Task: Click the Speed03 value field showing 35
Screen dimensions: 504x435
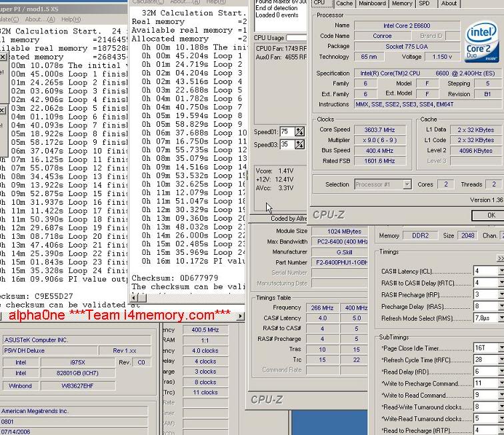Action: coord(287,145)
